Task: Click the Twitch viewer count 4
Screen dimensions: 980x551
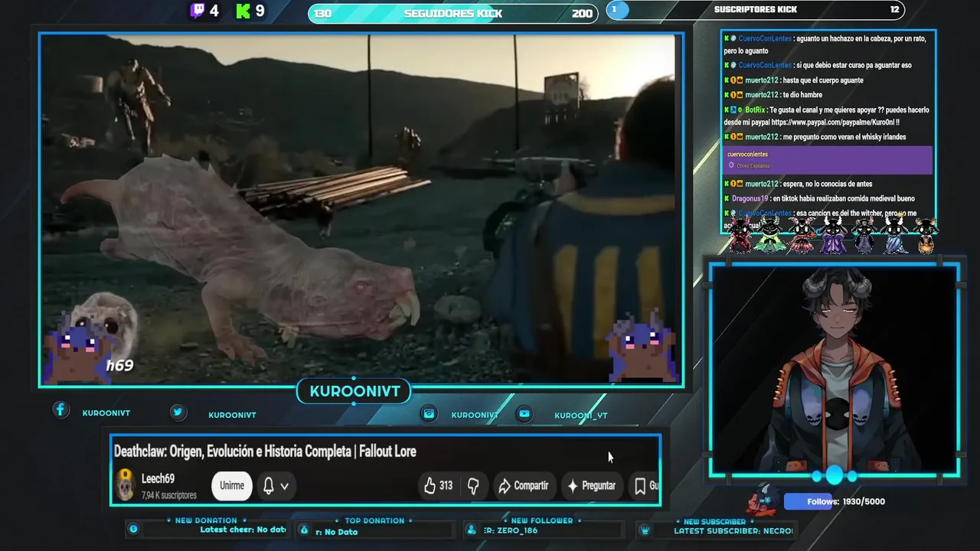Action: (x=214, y=11)
